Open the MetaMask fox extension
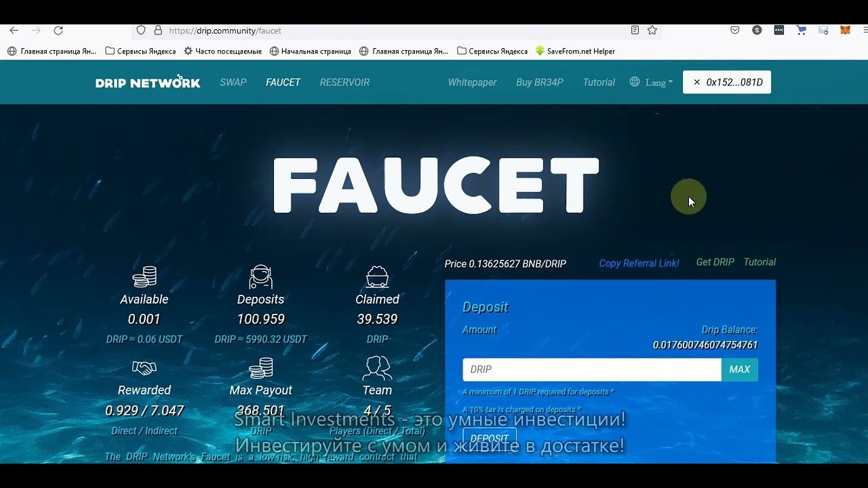The height and width of the screenshot is (488, 868). pos(845,30)
